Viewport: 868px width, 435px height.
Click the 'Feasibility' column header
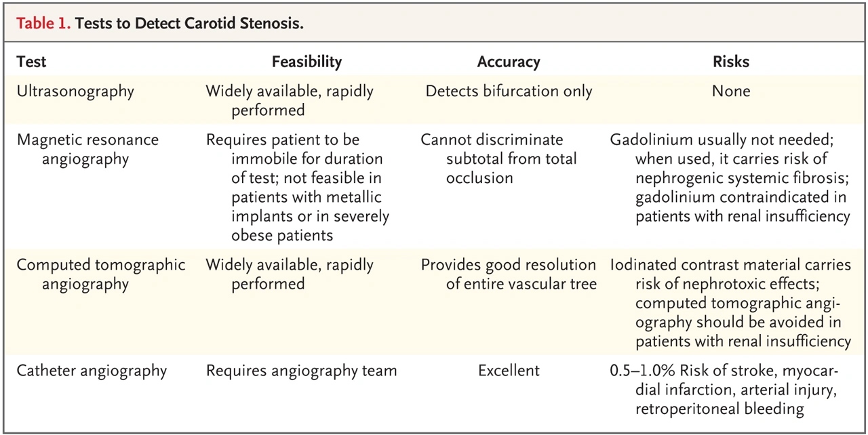pyautogui.click(x=307, y=62)
